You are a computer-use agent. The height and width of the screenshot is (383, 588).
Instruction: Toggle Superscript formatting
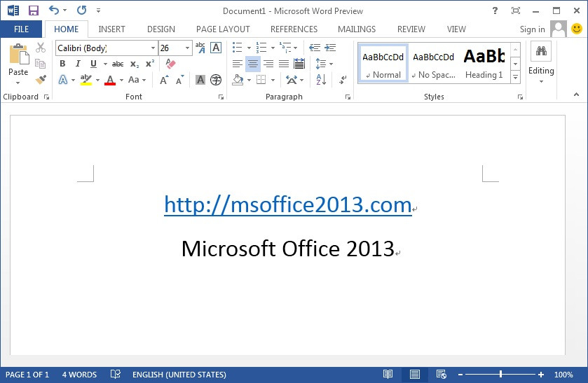pos(150,64)
